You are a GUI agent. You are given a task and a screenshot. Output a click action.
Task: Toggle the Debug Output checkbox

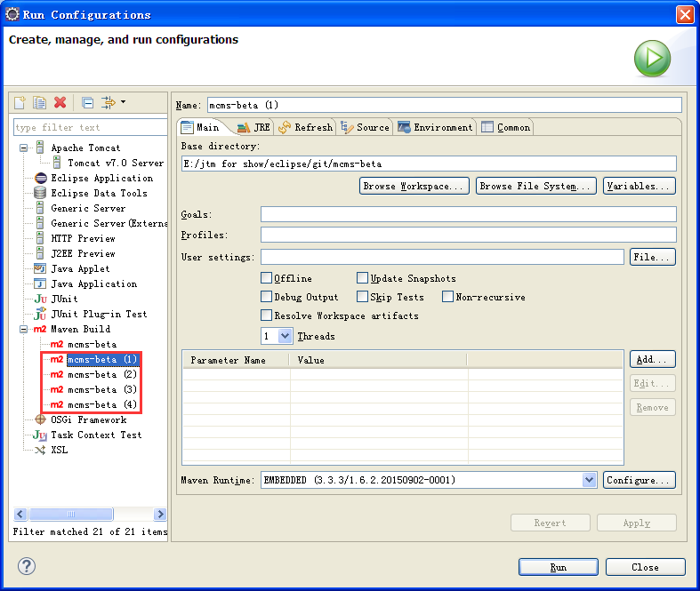click(x=266, y=297)
